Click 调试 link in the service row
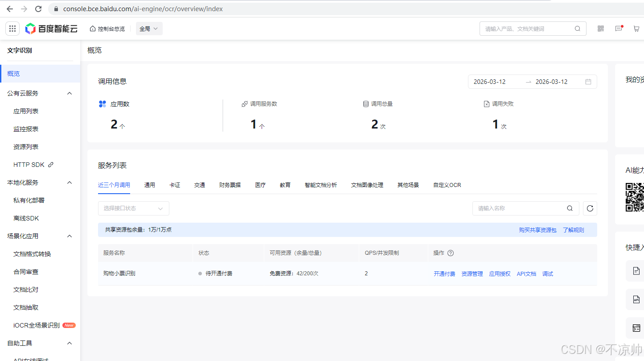Image resolution: width=644 pixels, height=361 pixels. (548, 274)
